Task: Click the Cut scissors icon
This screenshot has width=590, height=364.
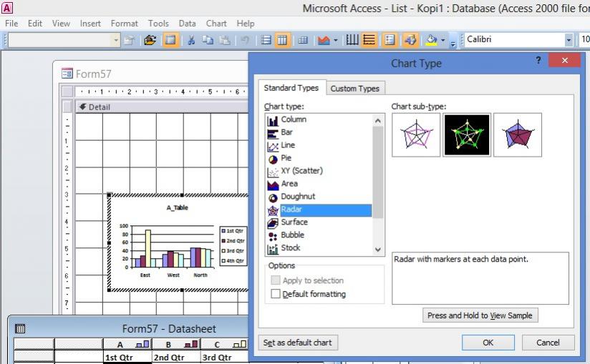Action: click(191, 39)
